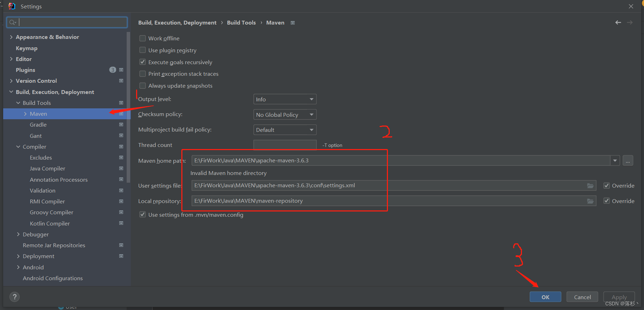
Task: Click the project icon beside Kotlin Compiler
Action: tap(121, 223)
